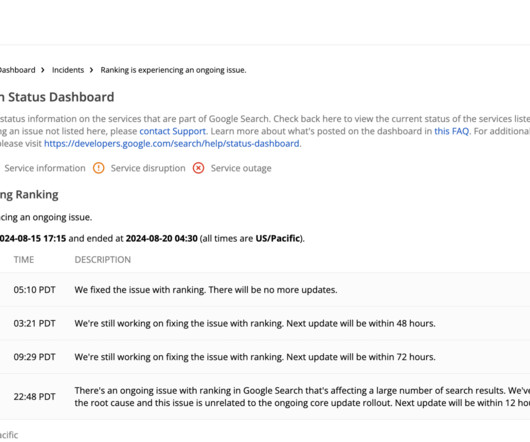Viewport: 530px width, 442px height.
Task: Select the end timestamp 2024-08-20 04:30
Action: click(162, 239)
